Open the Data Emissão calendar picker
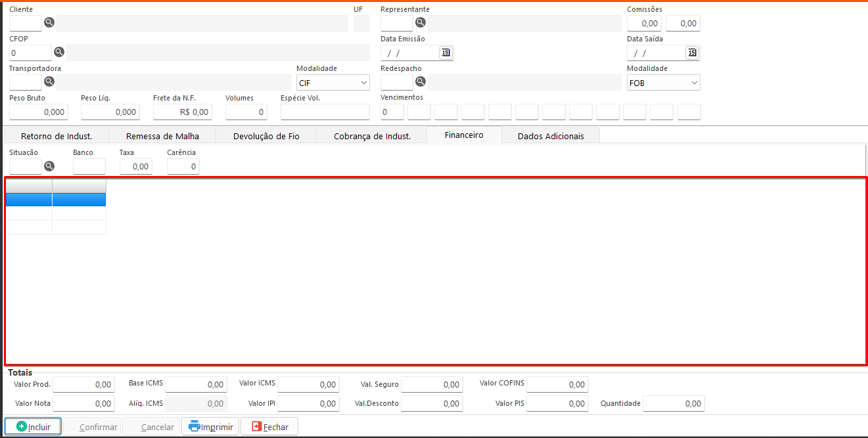The width and height of the screenshot is (868, 438). [x=446, y=53]
